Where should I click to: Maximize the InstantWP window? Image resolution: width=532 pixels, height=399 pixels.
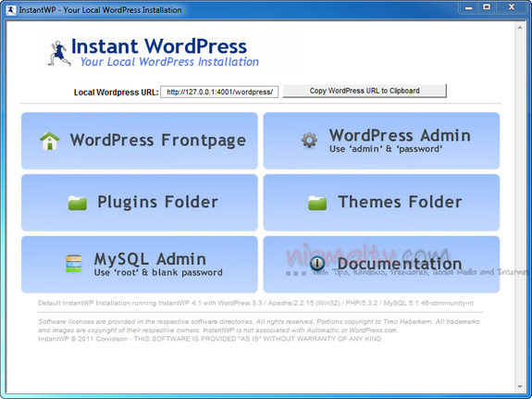(x=487, y=7)
